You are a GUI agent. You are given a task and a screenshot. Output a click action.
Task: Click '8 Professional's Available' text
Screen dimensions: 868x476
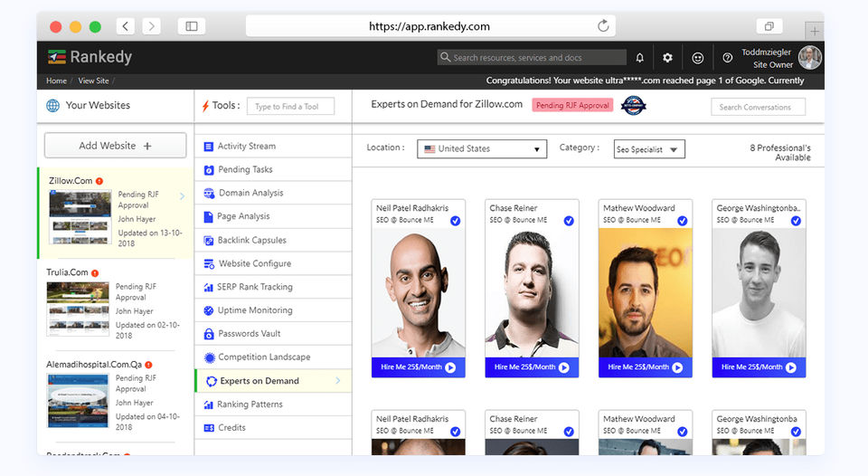pyautogui.click(x=780, y=153)
